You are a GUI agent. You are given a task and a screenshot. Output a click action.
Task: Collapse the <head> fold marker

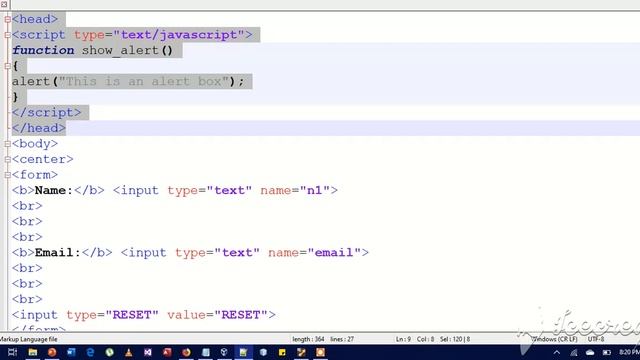coord(7,19)
